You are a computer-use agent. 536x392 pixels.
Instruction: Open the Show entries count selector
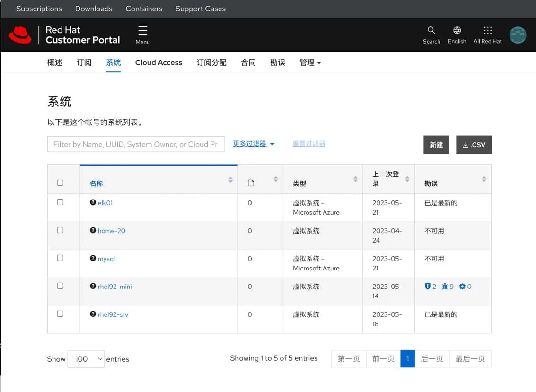coord(86,359)
